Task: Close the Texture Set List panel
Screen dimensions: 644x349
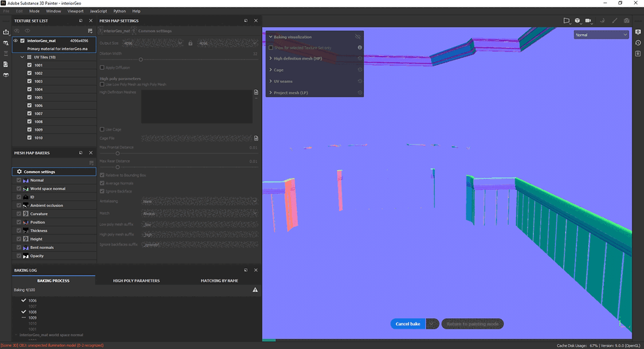Action: pyautogui.click(x=91, y=20)
